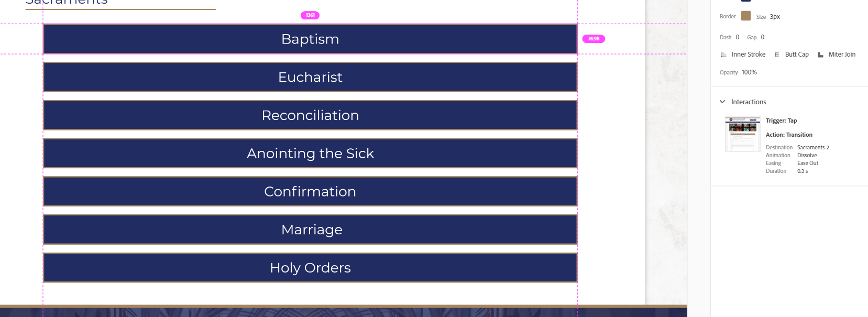Screen dimensions: 868x317
Task: Choose the Butt Cap stroke icon
Action: [777, 54]
